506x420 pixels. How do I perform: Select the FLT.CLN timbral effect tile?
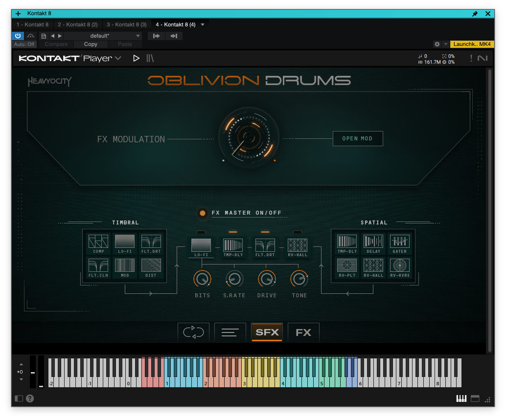pyautogui.click(x=98, y=268)
